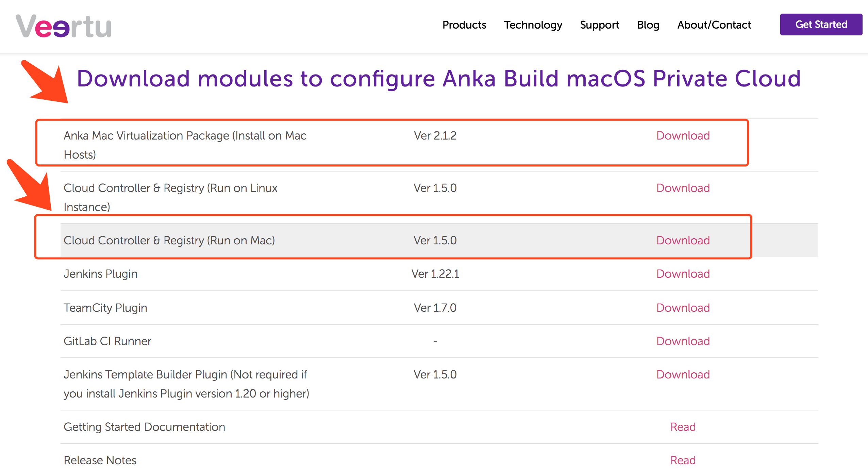Download the Jenkins Plugin
The image size is (868, 469).
683,274
